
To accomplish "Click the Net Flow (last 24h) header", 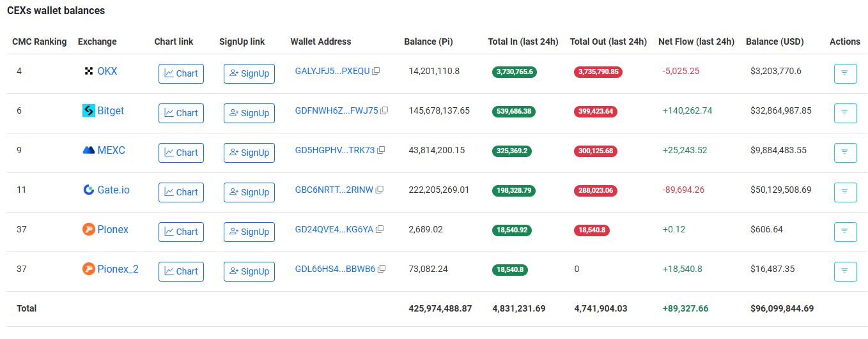I will pyautogui.click(x=696, y=41).
